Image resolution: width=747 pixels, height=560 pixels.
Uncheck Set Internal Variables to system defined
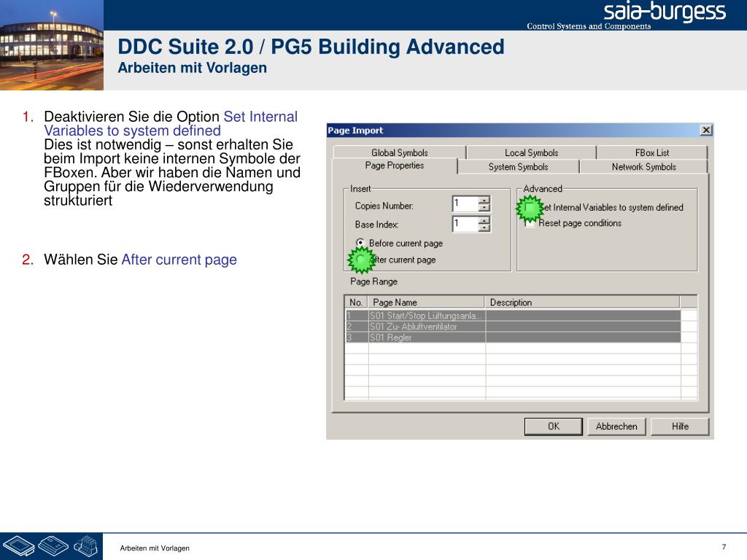[x=530, y=208]
